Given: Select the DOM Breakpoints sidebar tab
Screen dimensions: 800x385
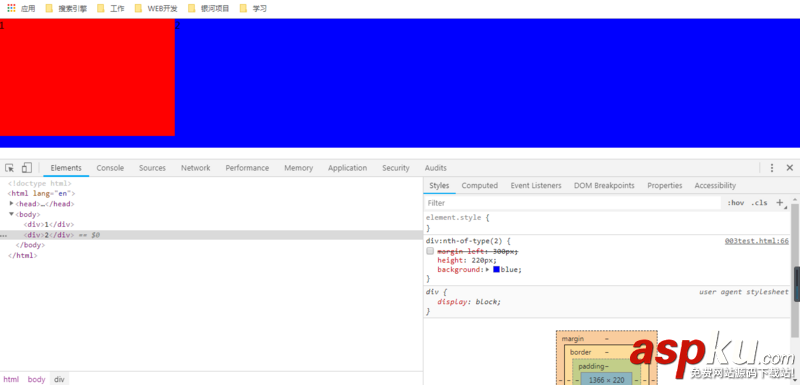Looking at the screenshot, I should pos(604,186).
